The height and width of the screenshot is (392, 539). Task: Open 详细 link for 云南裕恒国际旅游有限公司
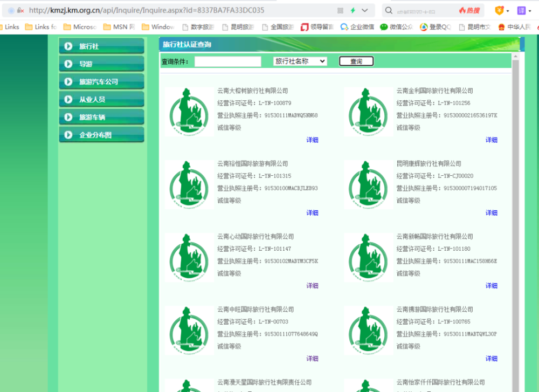(x=312, y=213)
